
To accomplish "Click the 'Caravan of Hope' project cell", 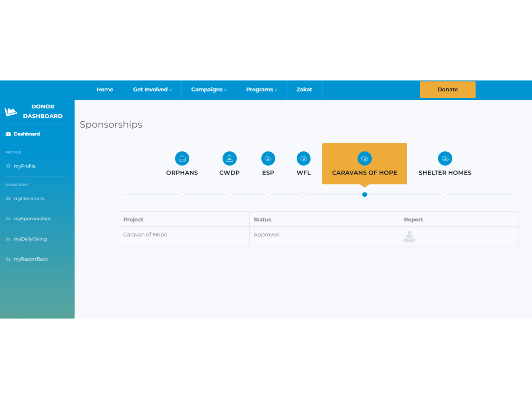I will coord(184,236).
